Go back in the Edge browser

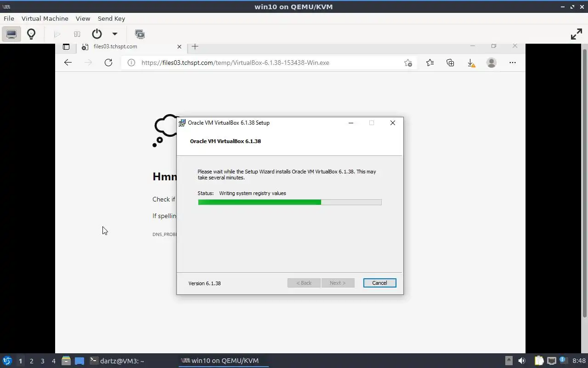68,63
